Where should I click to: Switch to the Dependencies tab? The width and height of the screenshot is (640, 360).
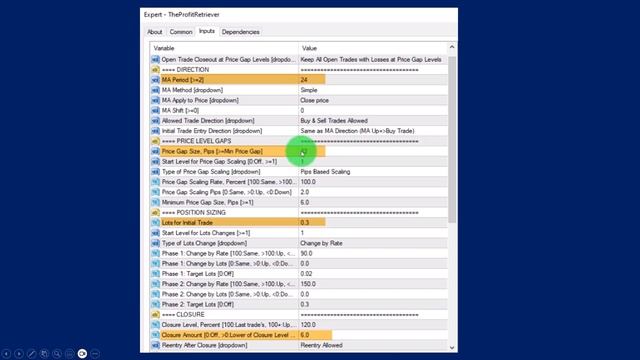pyautogui.click(x=240, y=32)
